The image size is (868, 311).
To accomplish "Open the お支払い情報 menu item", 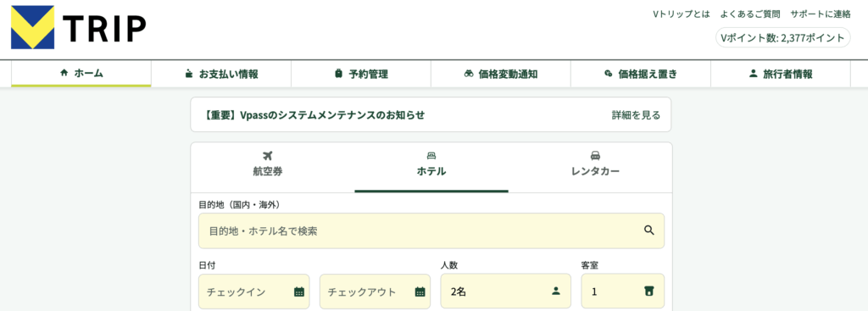I will click(x=221, y=74).
